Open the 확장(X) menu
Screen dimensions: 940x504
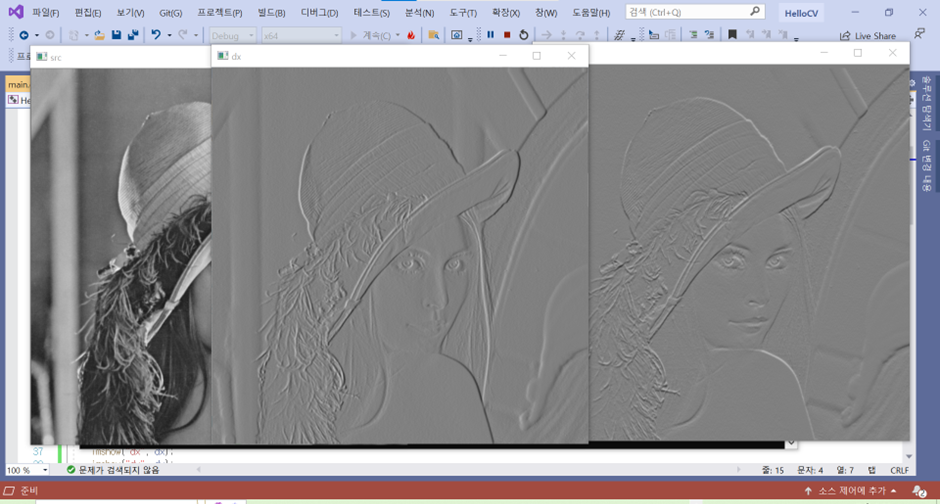tap(506, 13)
